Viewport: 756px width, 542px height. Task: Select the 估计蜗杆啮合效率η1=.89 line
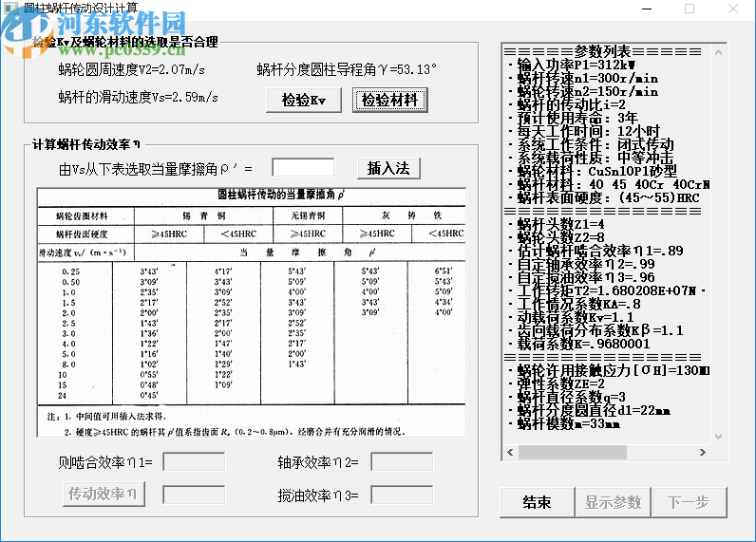click(595, 251)
